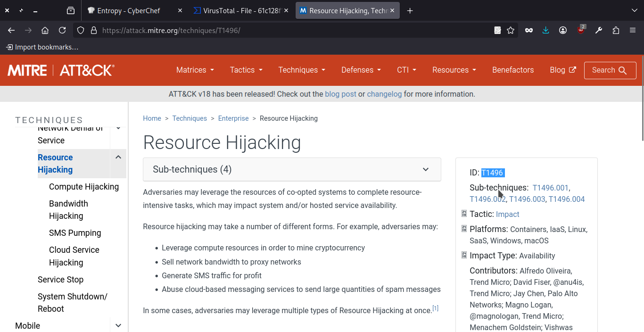Open the Extensions puzzle-piece icon

click(616, 30)
